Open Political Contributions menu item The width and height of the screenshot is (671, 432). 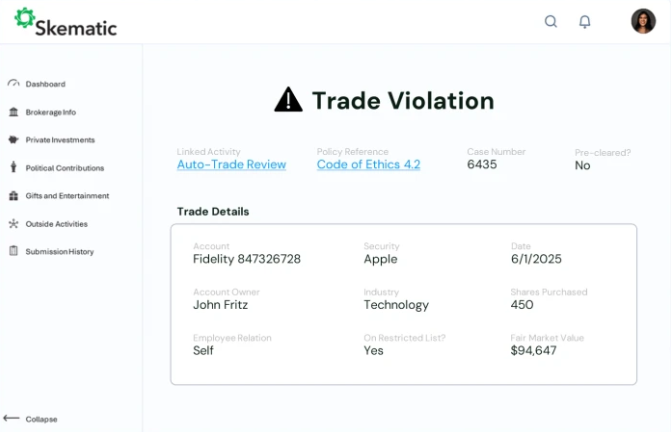64,168
